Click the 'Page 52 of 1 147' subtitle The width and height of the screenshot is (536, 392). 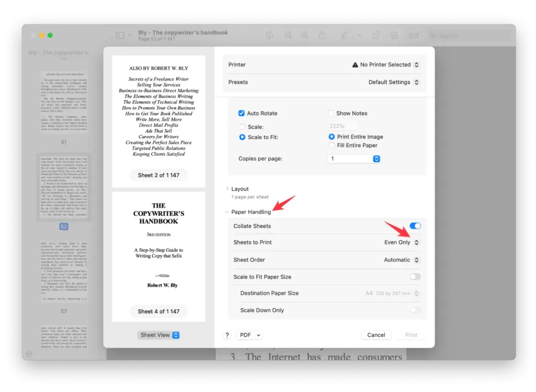click(157, 39)
